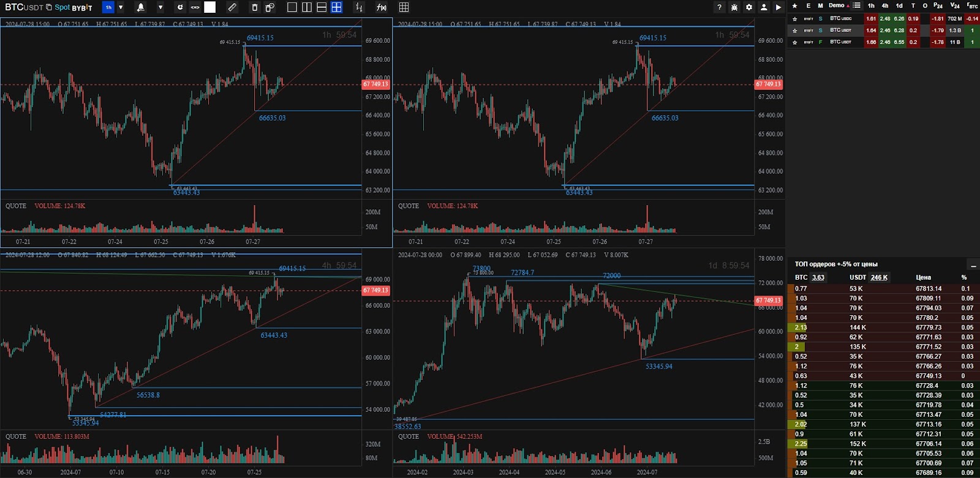Viewport: 980px width, 478px height.
Task: Sort by 1h column header
Action: (x=871, y=6)
